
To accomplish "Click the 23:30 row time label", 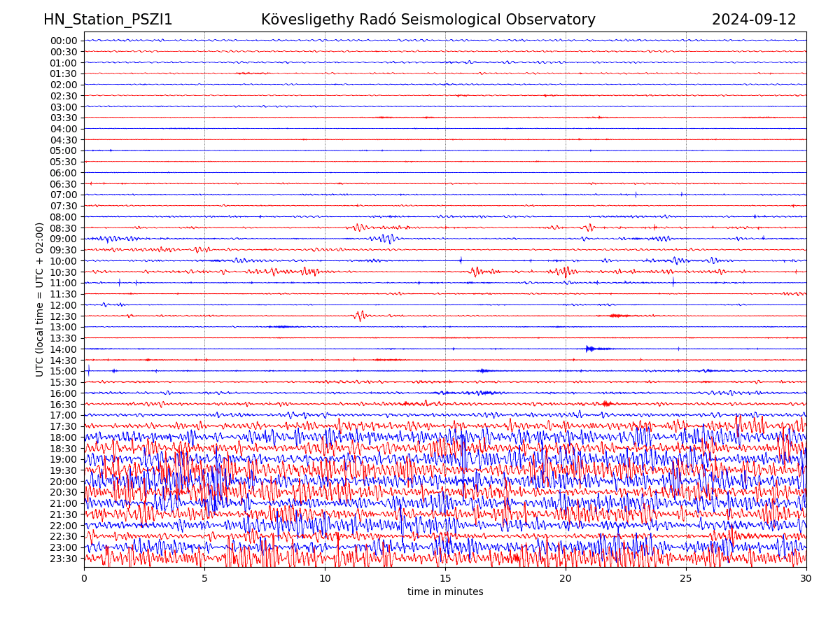I will click(64, 559).
